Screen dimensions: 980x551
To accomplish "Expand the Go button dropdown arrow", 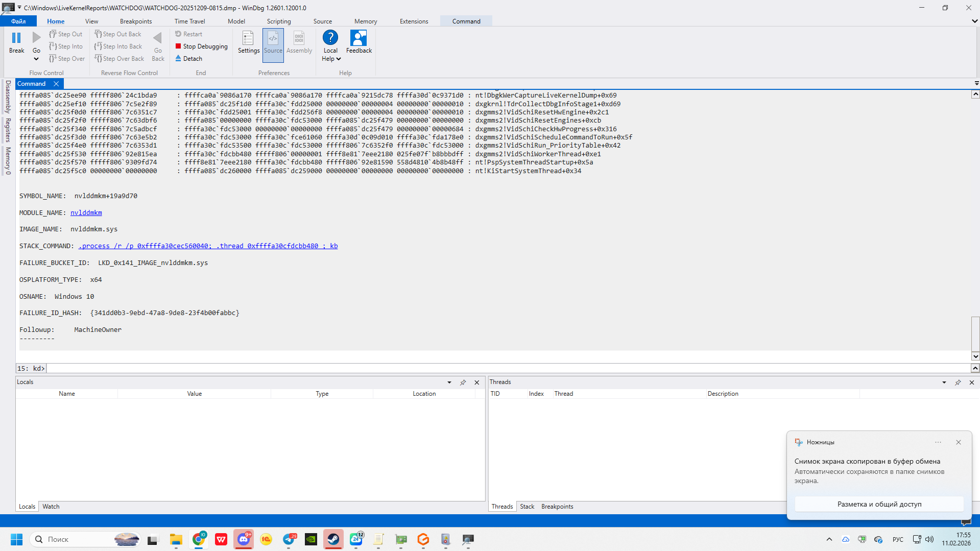I will pyautogui.click(x=36, y=59).
